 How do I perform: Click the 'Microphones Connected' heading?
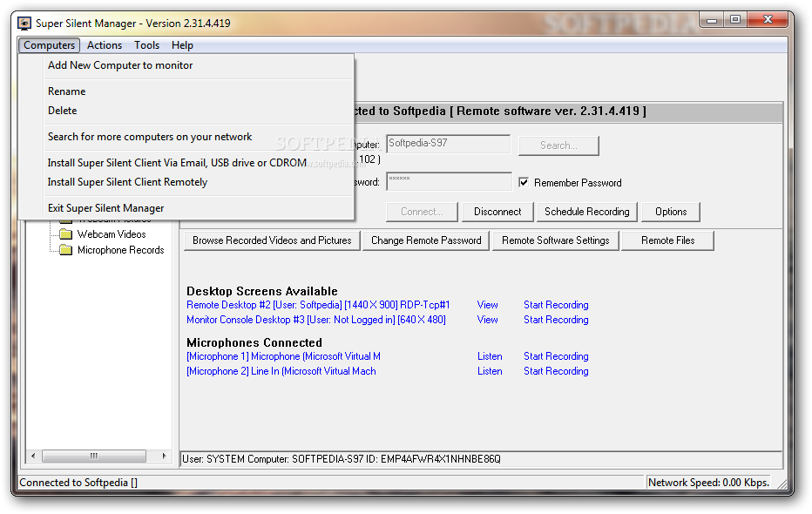254,342
